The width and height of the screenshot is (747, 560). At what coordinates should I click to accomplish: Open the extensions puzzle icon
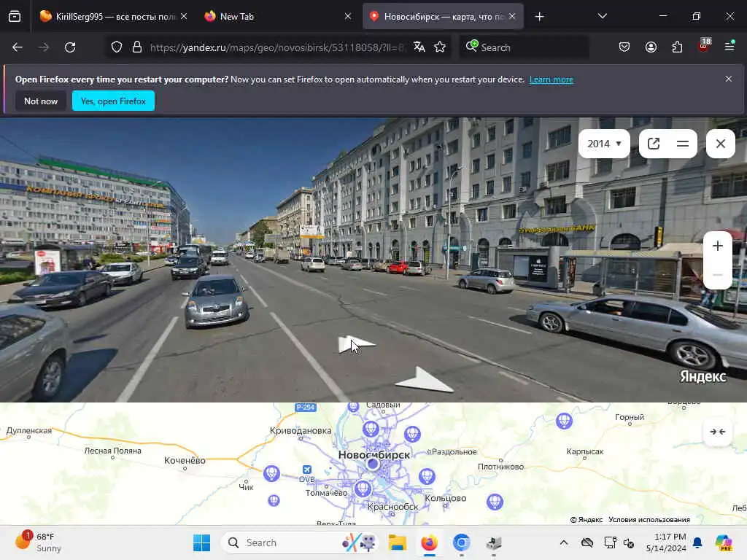(x=677, y=47)
